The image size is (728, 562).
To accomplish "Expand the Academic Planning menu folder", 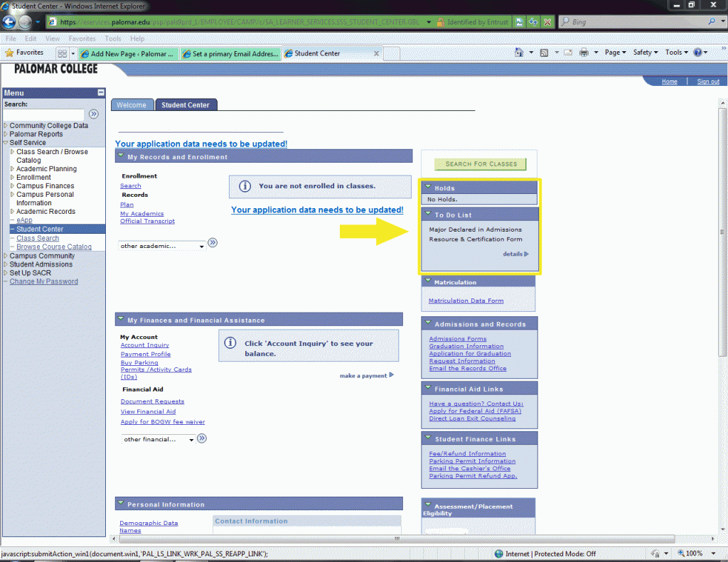I will pyautogui.click(x=12, y=169).
